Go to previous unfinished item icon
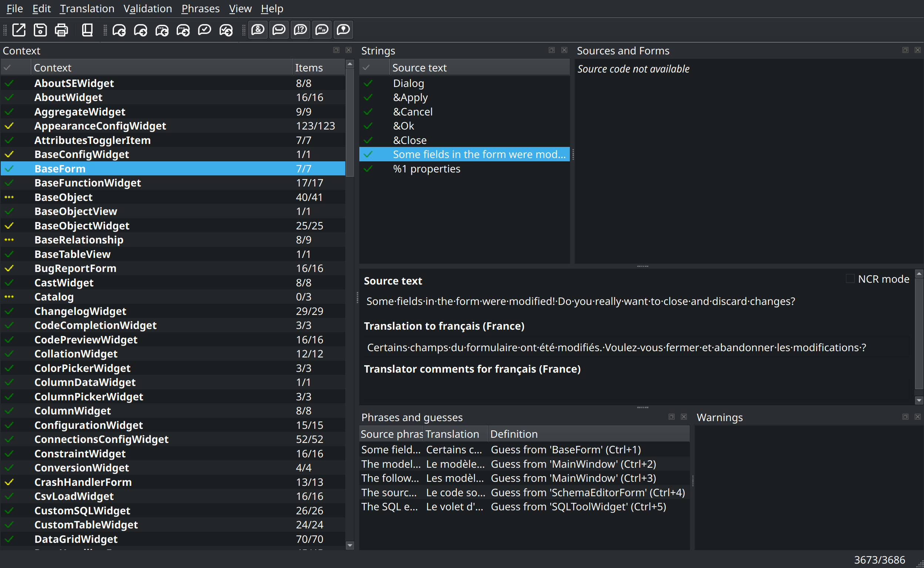924x568 pixels. point(162,30)
